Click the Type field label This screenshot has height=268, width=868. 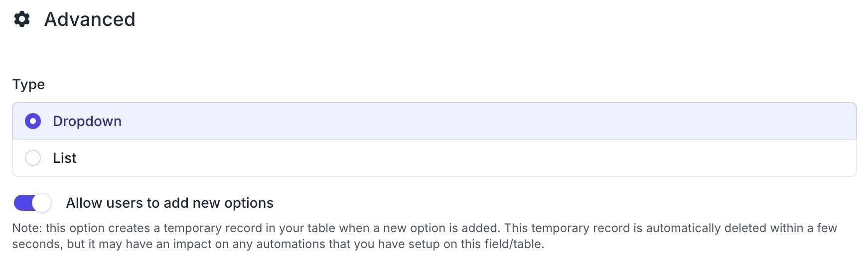(28, 85)
